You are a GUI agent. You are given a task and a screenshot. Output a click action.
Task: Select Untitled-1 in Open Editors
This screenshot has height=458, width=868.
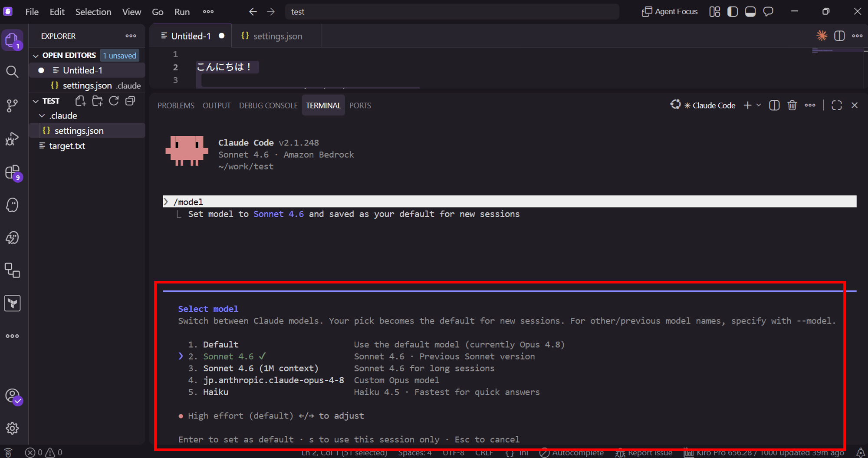coord(87,70)
